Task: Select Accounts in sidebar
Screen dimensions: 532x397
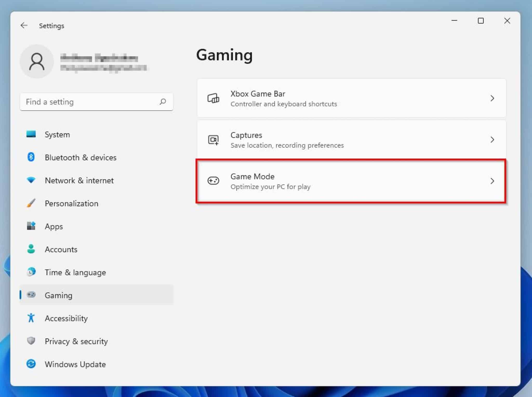Action: [x=96, y=249]
